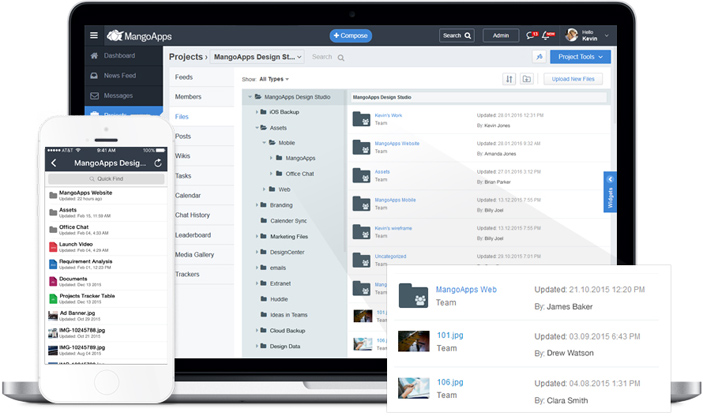Screen dimensions: 703x416
Task: Switch to the Members tab
Action: tap(188, 96)
